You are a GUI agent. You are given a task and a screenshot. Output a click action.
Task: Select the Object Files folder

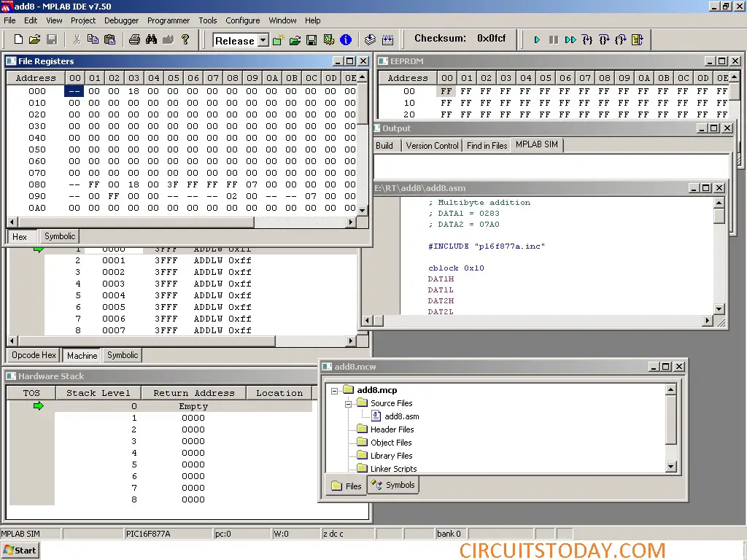[391, 443]
